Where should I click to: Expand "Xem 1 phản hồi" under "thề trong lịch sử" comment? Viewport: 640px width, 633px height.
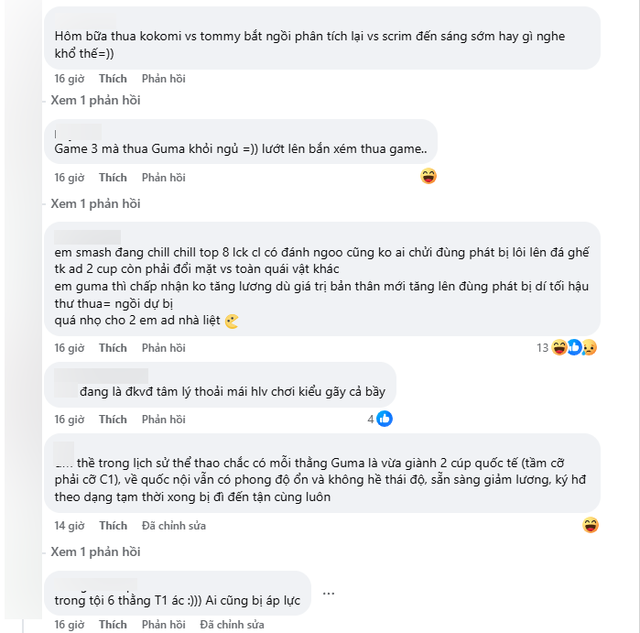coord(96,552)
